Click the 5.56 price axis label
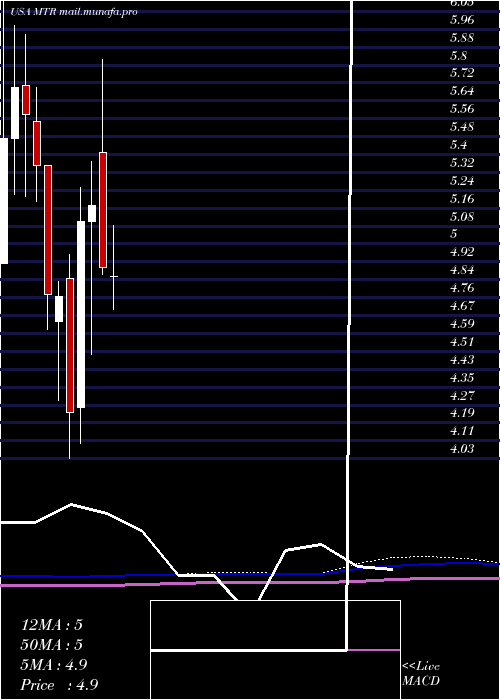Viewport: 500px width, 700px height. tap(462, 109)
